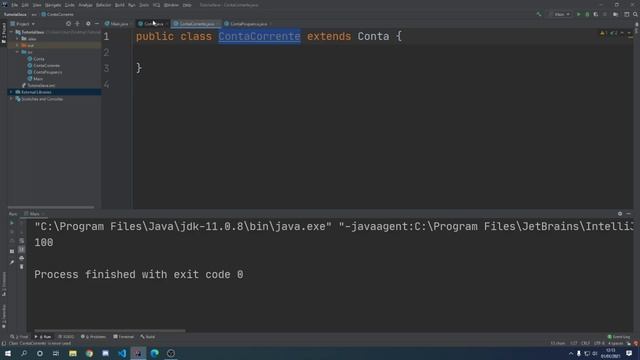
Task: Click the ContaCorrente breadcrumb in navigation bar
Action: pos(58,14)
